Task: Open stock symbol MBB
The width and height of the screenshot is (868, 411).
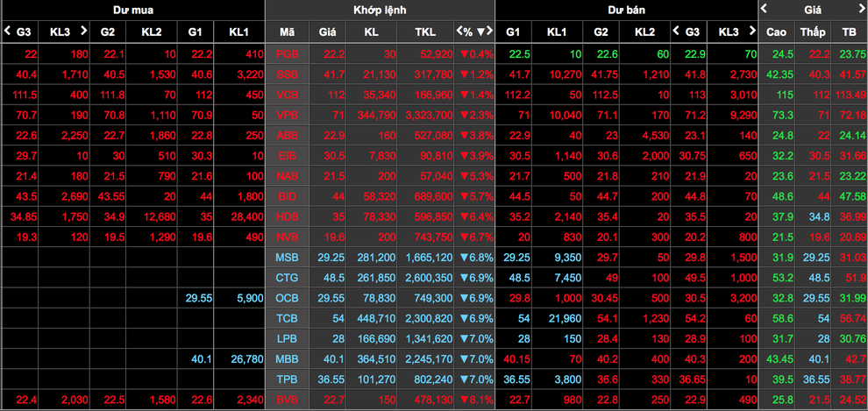Action: coord(287,359)
